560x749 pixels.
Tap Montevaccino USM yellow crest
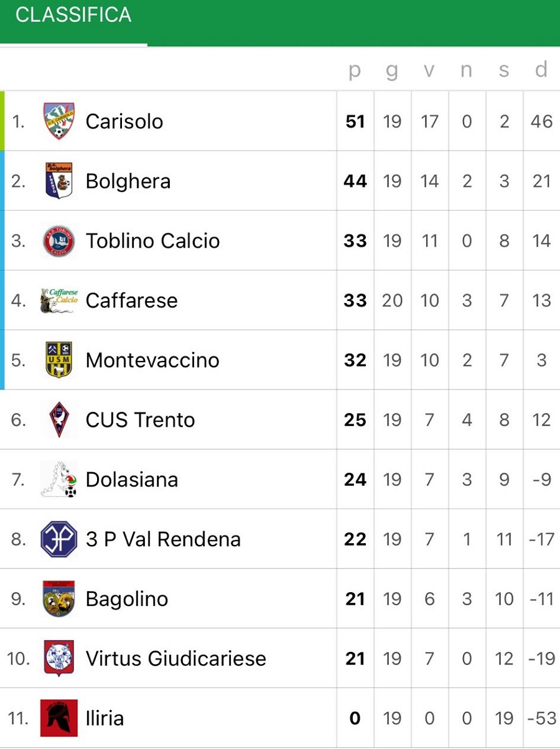[59, 360]
